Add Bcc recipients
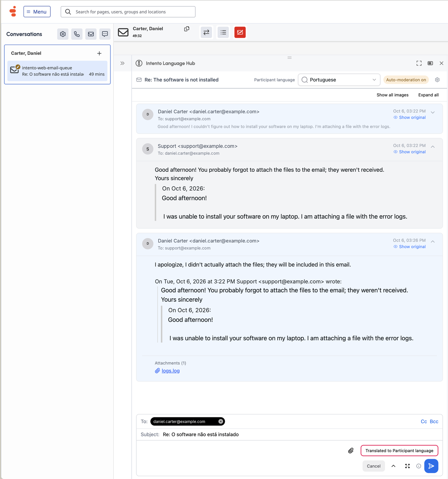The width and height of the screenshot is (448, 479). tap(434, 422)
